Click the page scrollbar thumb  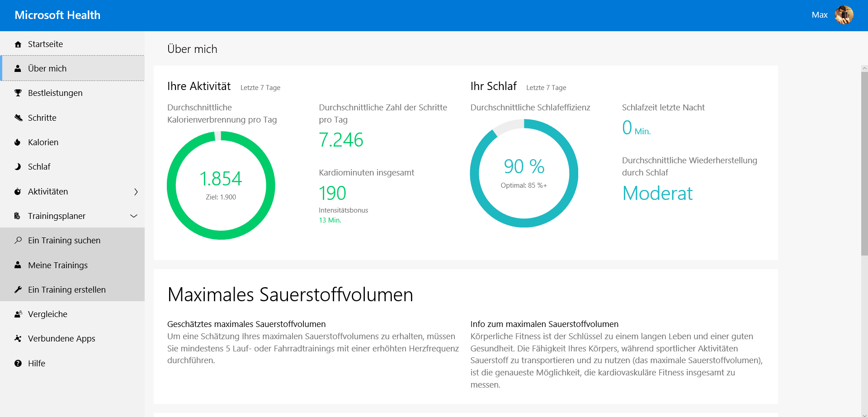coord(864,163)
